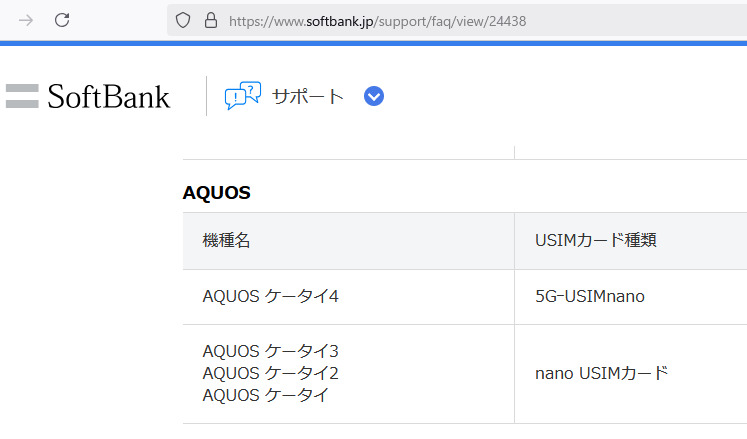Select the nano USIMカード cell
The height and width of the screenshot is (439, 747).
[x=601, y=373]
